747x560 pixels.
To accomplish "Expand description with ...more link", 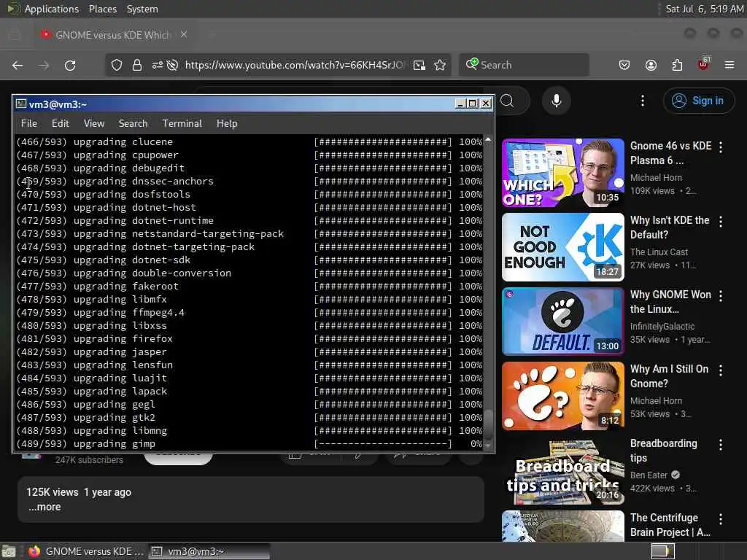I will [44, 507].
